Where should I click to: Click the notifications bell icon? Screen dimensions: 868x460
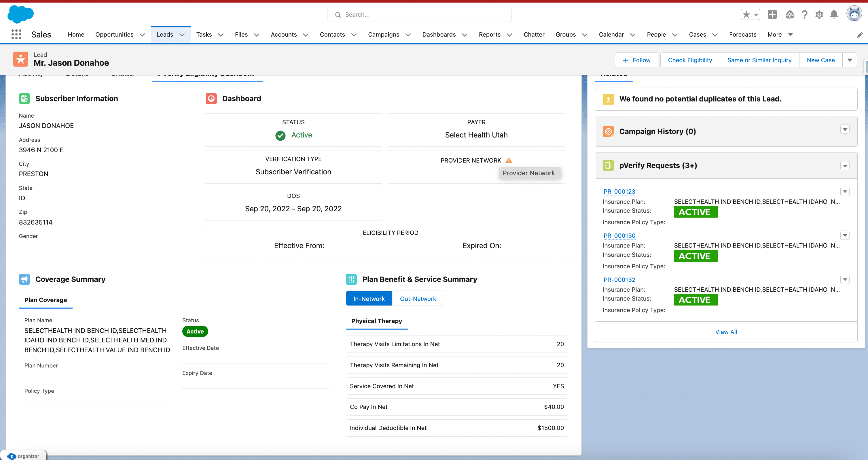click(834, 14)
